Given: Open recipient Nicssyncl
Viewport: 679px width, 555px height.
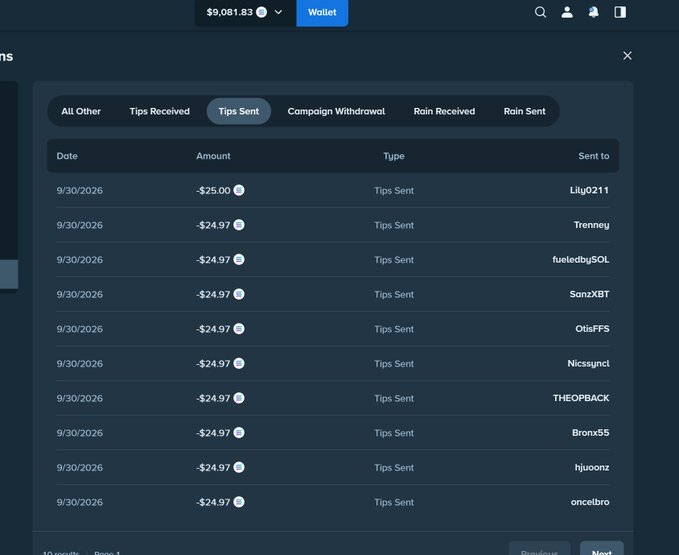Looking at the screenshot, I should (588, 364).
